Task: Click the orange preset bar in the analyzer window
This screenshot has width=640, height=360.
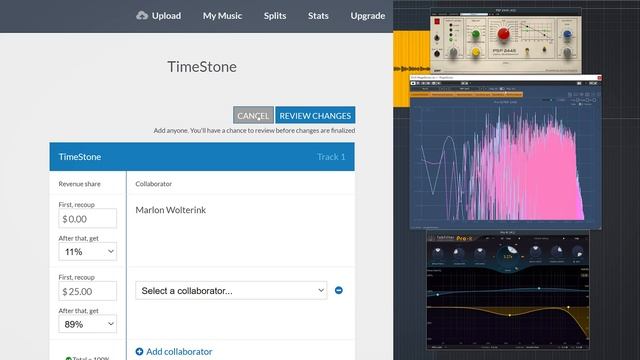Action: 466,95
